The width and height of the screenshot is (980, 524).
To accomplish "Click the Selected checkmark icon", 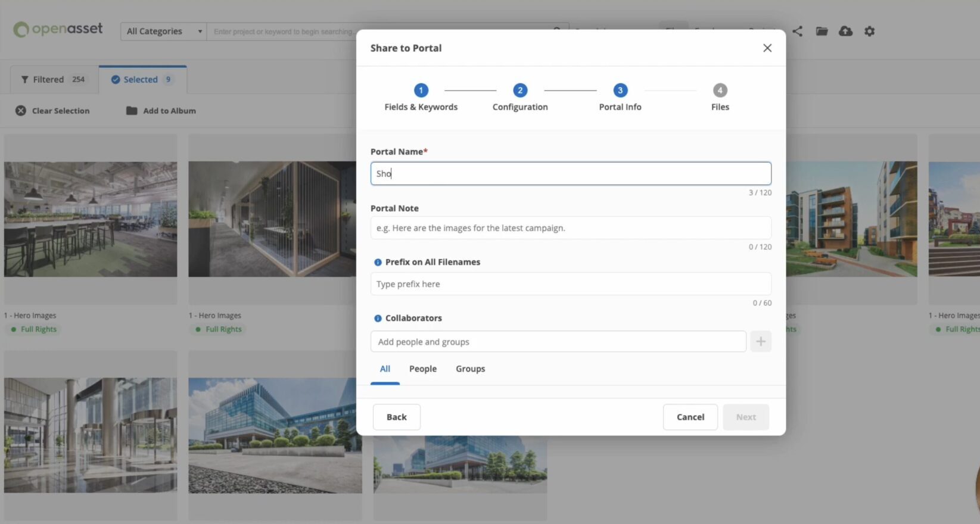I will tap(116, 80).
